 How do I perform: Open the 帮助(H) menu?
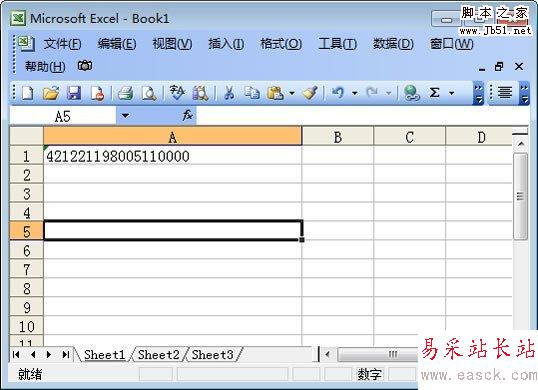[x=45, y=66]
